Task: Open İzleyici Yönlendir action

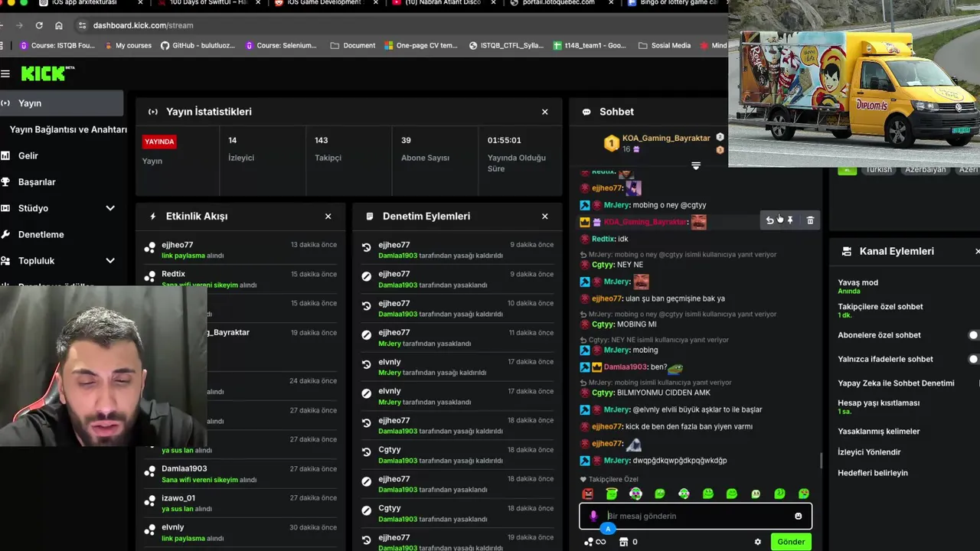Action: click(x=869, y=452)
